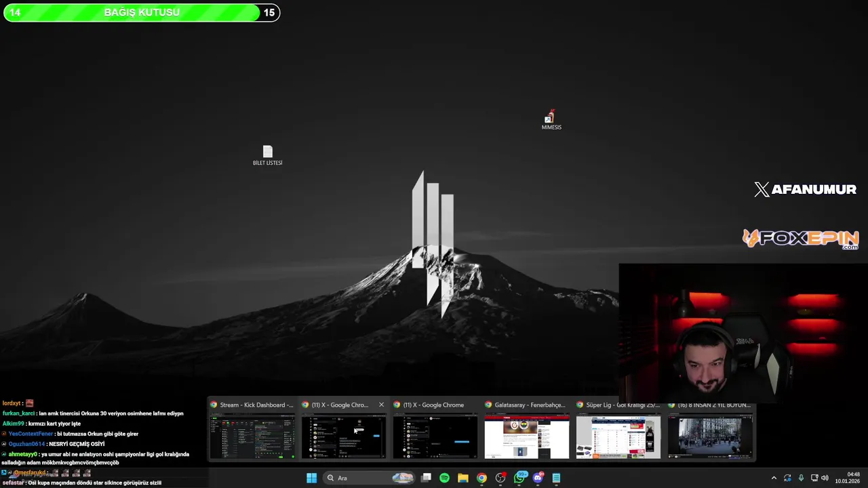Open the BİLET LİSTESİ desktop file
868x488 pixels.
267,155
